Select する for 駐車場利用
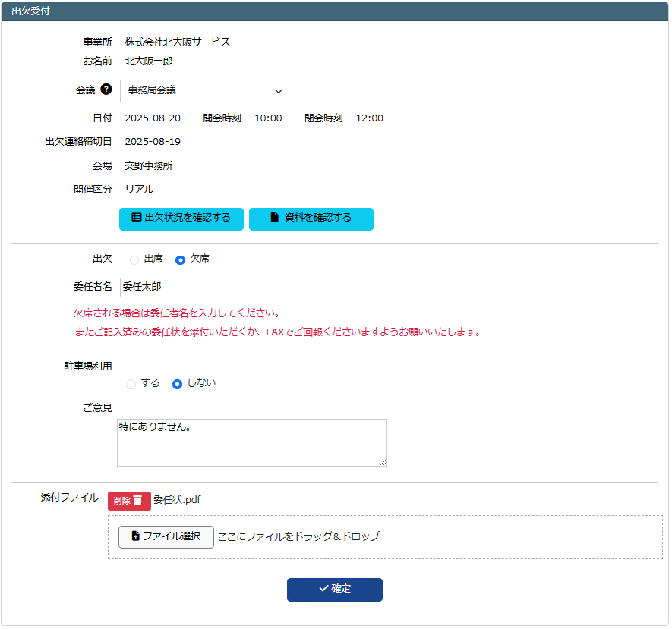 pos(130,383)
